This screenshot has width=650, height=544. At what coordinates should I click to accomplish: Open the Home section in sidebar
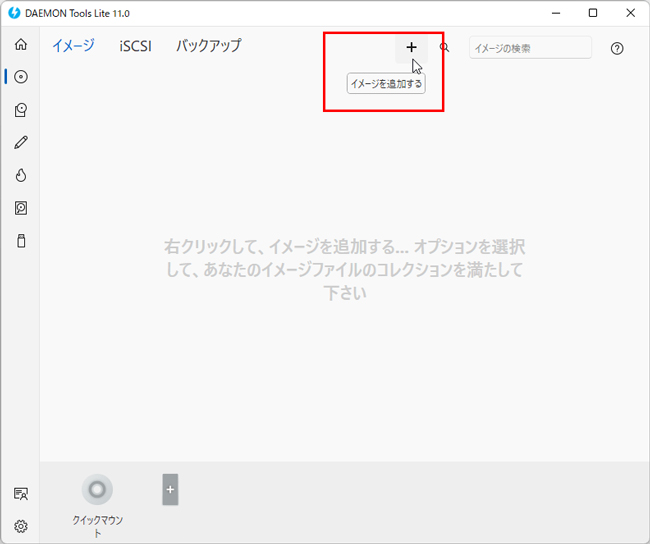[x=21, y=44]
